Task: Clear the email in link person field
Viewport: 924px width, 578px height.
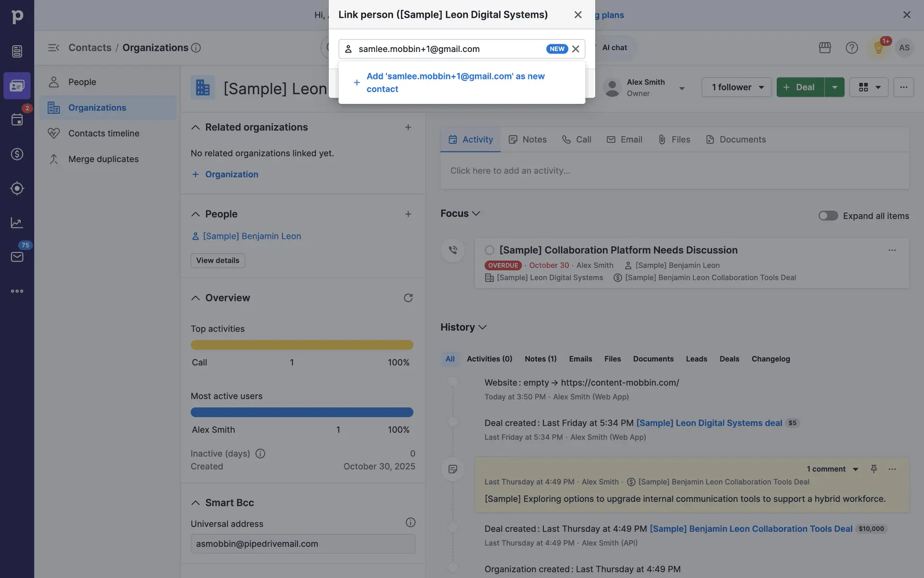Action: [x=576, y=49]
